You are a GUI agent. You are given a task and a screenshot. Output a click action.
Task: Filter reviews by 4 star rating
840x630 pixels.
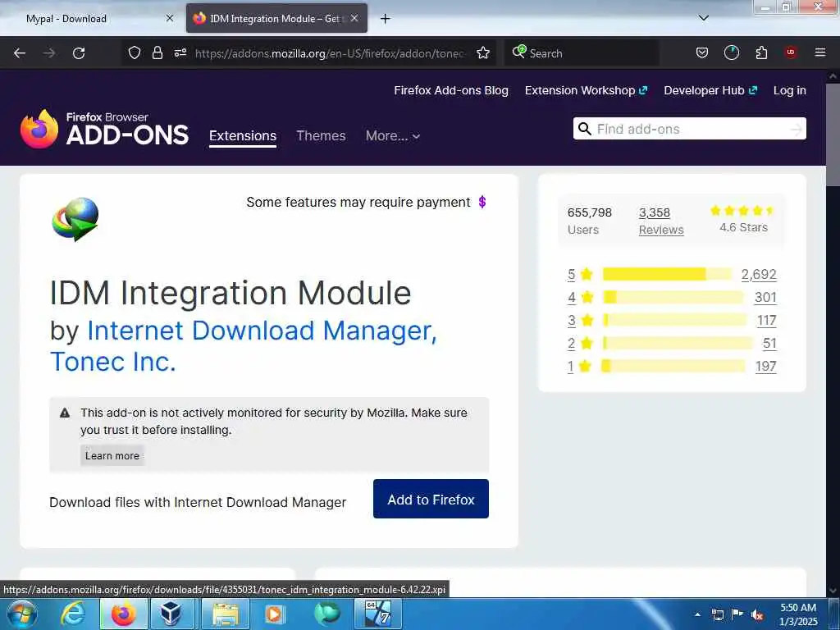tap(580, 297)
